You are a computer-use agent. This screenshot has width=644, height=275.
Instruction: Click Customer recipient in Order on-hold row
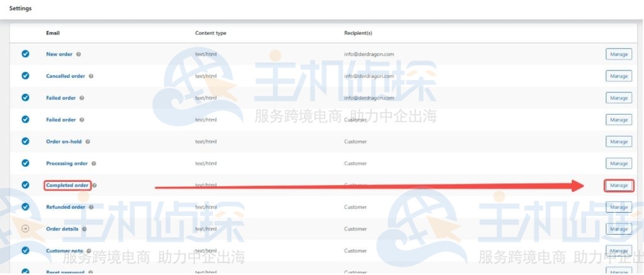355,142
